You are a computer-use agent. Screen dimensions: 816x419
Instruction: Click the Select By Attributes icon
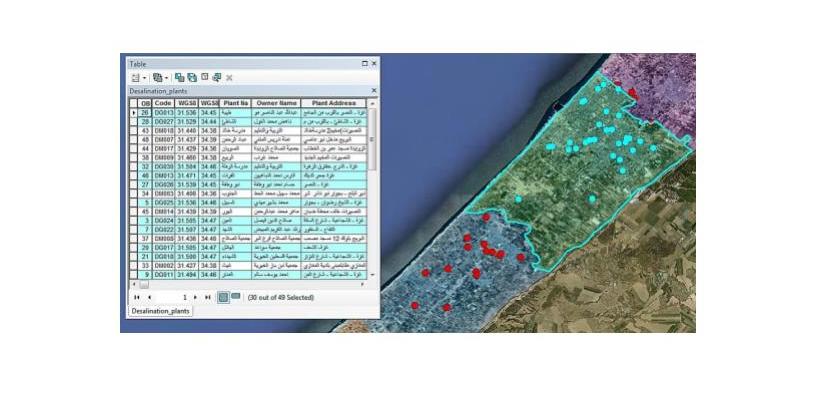pyautogui.click(x=180, y=77)
